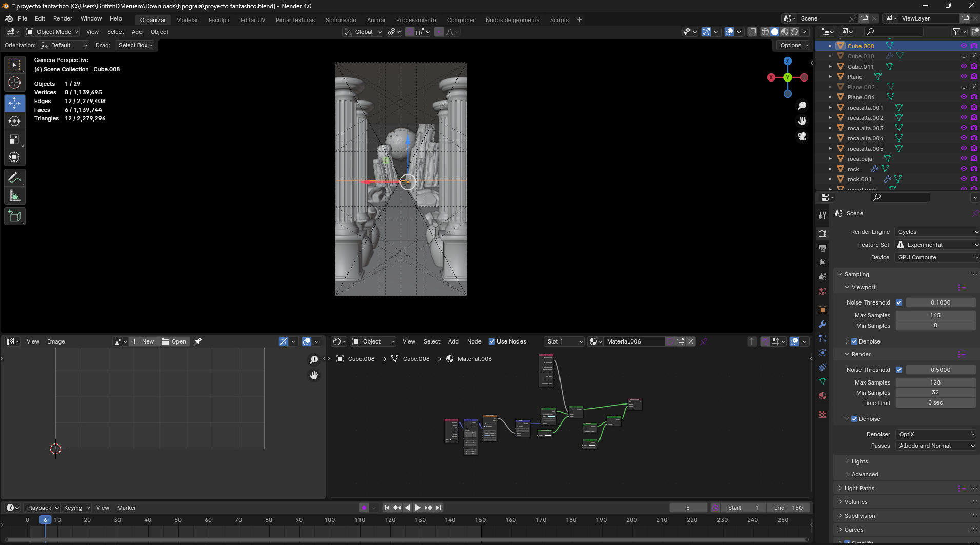The height and width of the screenshot is (545, 980).
Task: Uncheck Use Nodes in shader editor
Action: (x=492, y=341)
